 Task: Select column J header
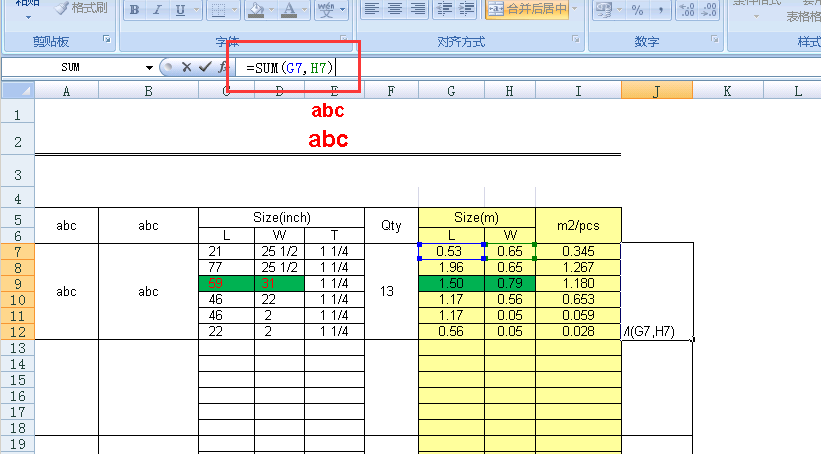pyautogui.click(x=656, y=91)
